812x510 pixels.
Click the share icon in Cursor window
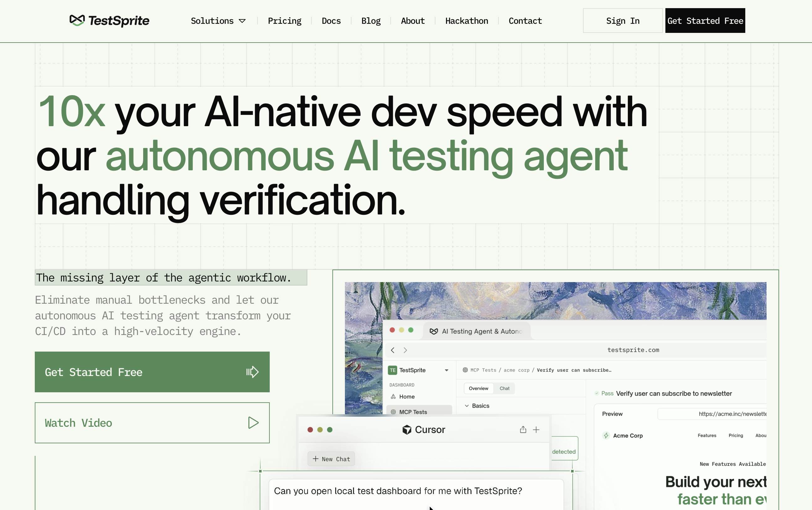[x=523, y=430]
